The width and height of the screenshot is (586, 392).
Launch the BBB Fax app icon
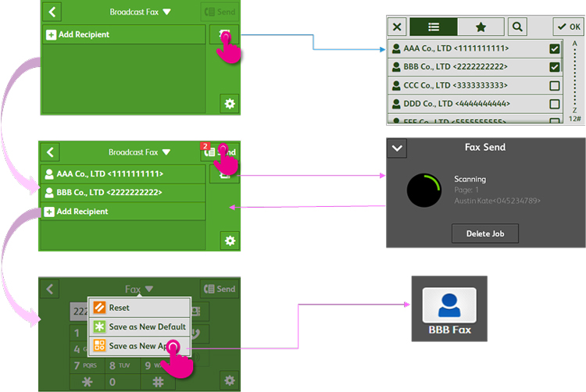(x=449, y=308)
